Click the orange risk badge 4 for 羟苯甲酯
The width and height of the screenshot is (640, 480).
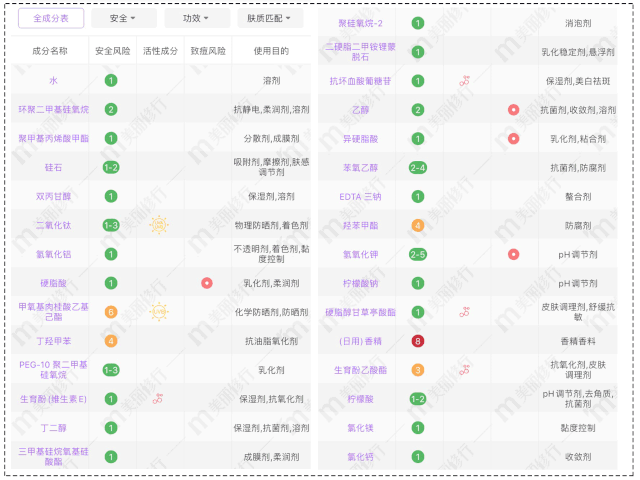[x=417, y=225]
